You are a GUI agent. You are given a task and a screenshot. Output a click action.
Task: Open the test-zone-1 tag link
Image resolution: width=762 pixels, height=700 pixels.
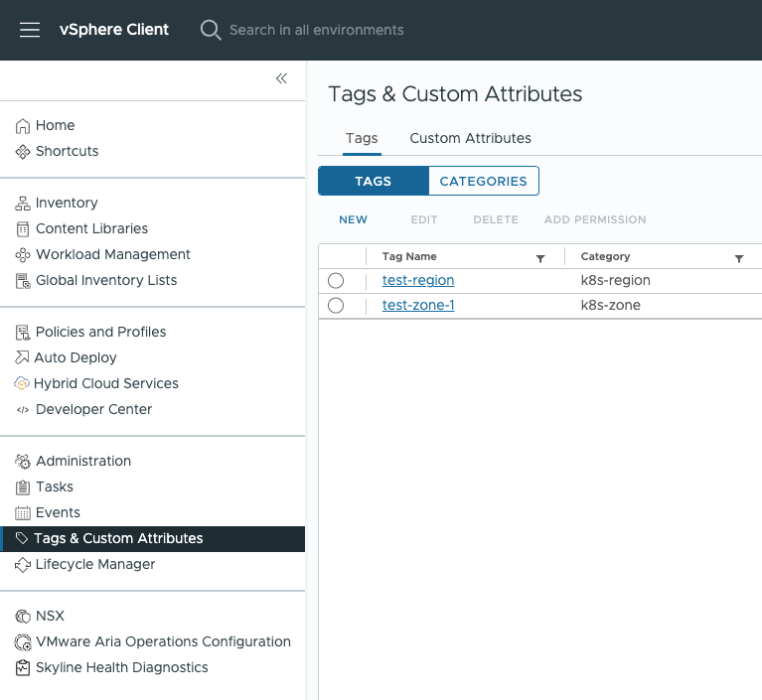click(418, 306)
